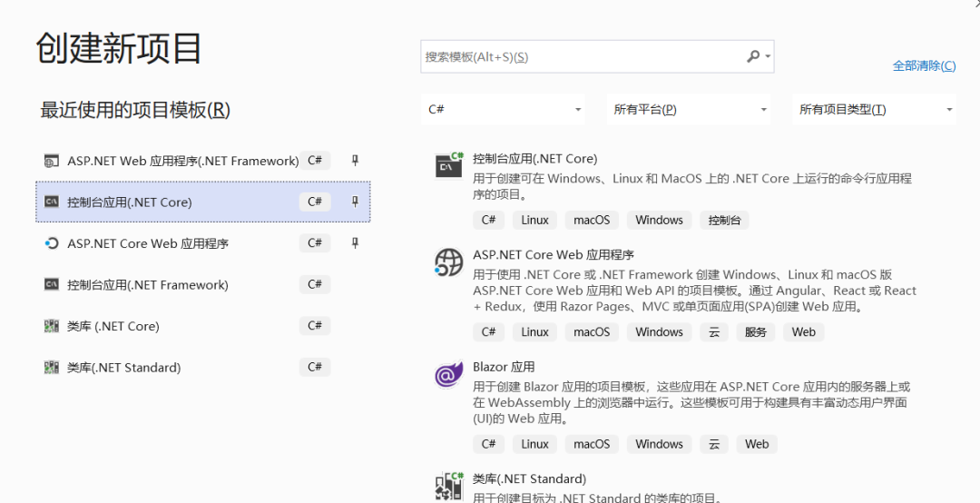Focus the template search box
The image size is (980, 503).
coord(597,57)
